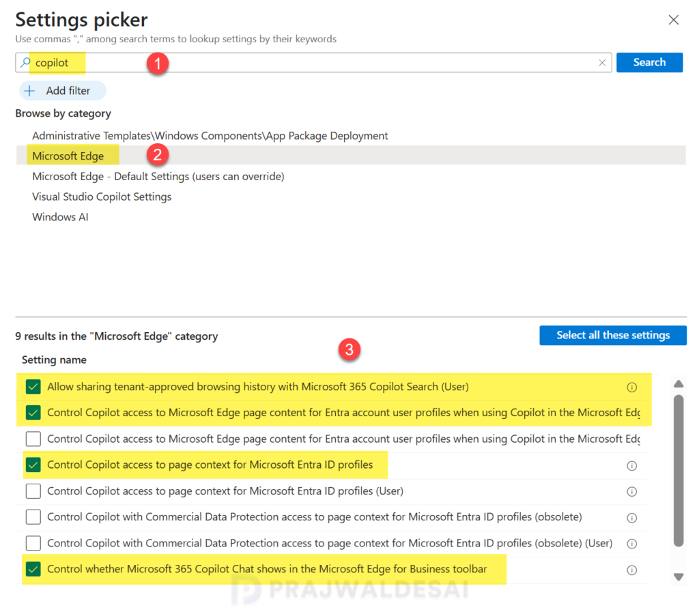The width and height of the screenshot is (699, 616).
Task: Uncheck Copilot page context Entra ID profiles
Action: (33, 465)
